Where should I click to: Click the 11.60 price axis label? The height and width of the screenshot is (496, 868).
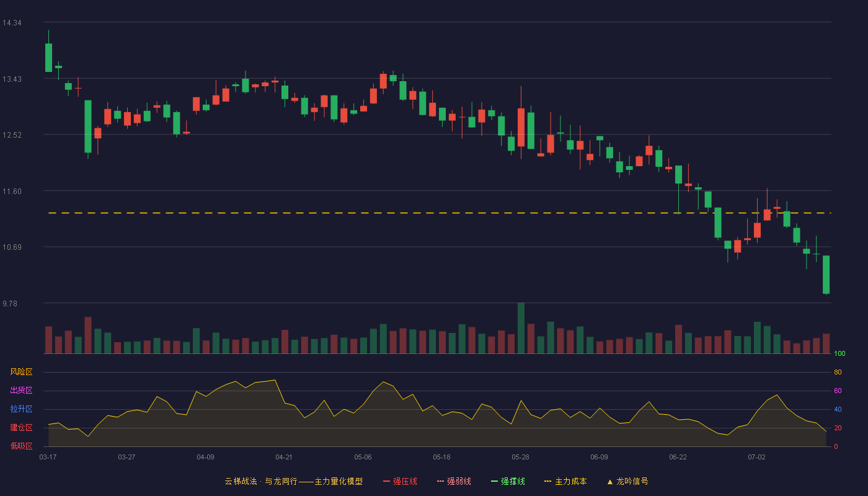pyautogui.click(x=12, y=192)
